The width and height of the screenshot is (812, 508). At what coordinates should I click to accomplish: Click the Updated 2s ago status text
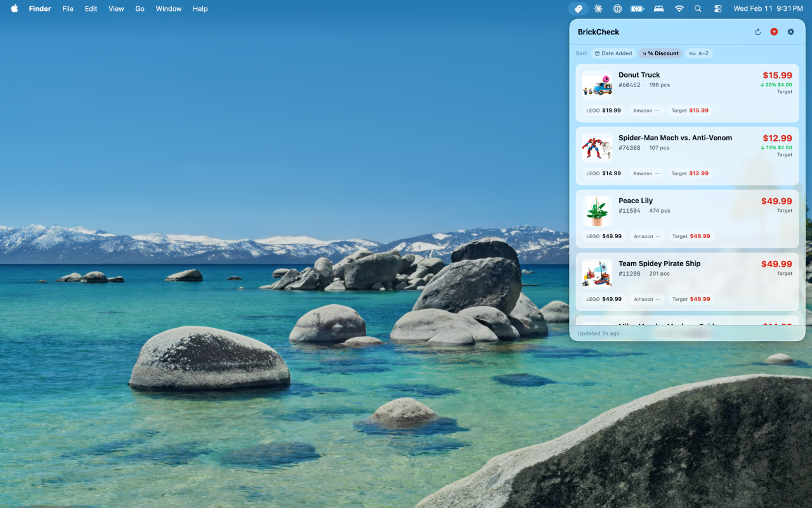(x=599, y=333)
